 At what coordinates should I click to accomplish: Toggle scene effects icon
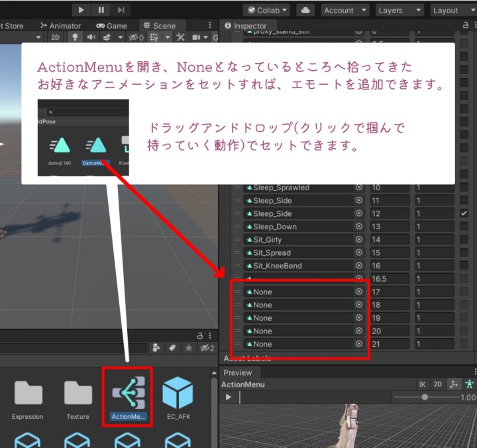(107, 37)
